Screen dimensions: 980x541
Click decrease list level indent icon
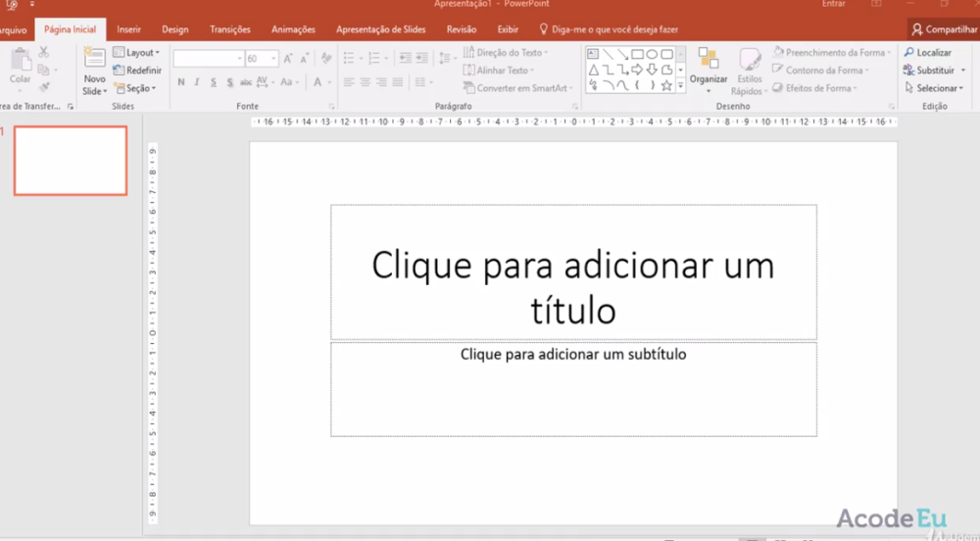click(406, 59)
